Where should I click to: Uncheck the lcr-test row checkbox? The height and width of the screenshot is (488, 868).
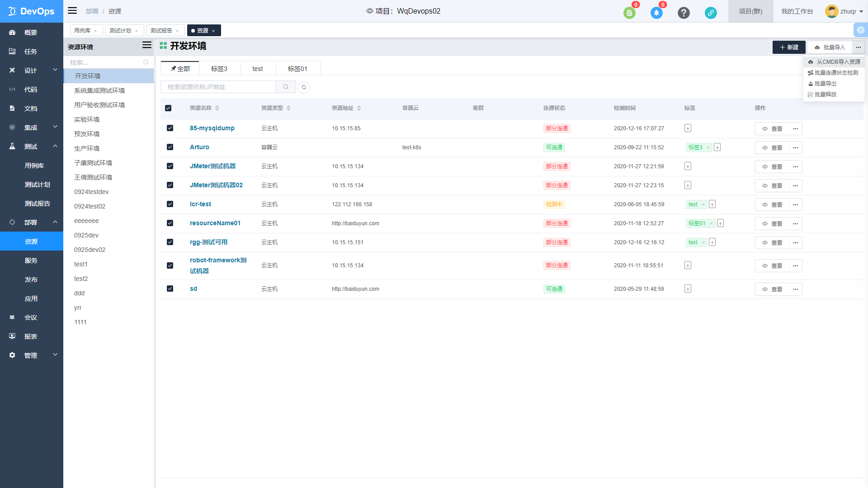[x=170, y=204]
